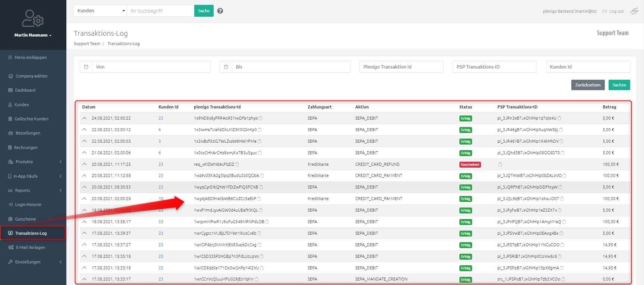Click the PSP Transaktions-ID filter field
644x285 pixels.
[x=495, y=67]
